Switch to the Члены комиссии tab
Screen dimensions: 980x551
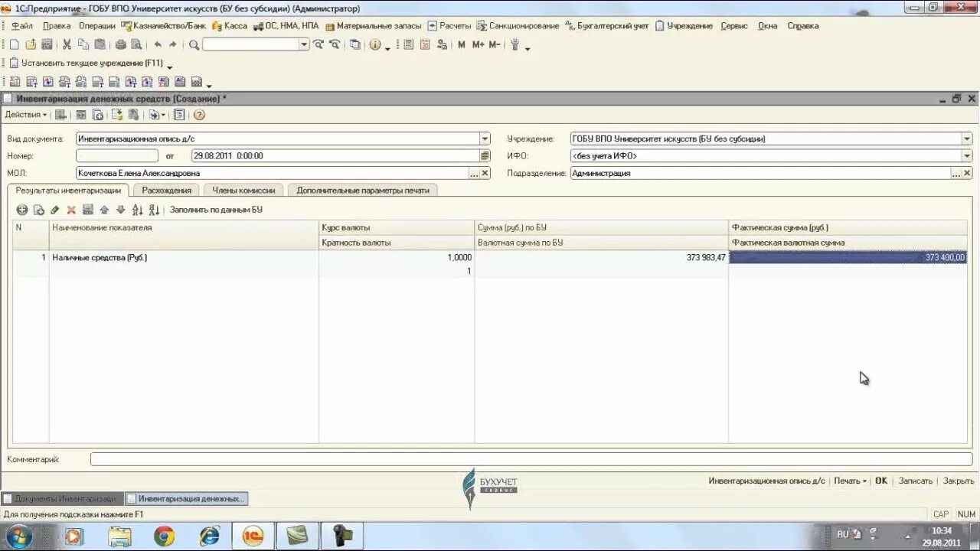pyautogui.click(x=243, y=190)
